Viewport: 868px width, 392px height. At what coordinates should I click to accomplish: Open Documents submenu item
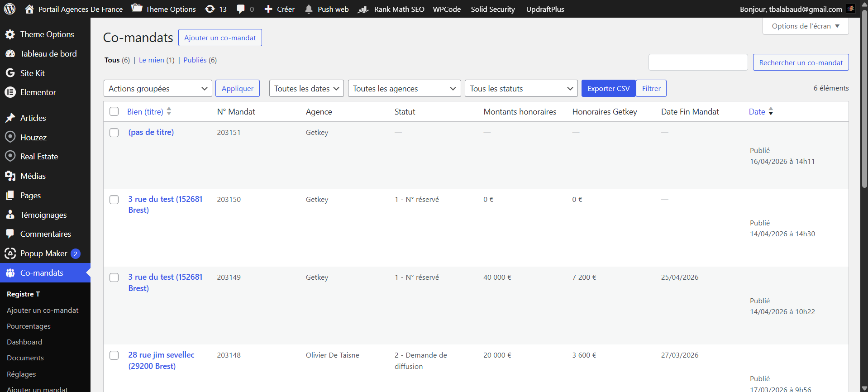25,358
